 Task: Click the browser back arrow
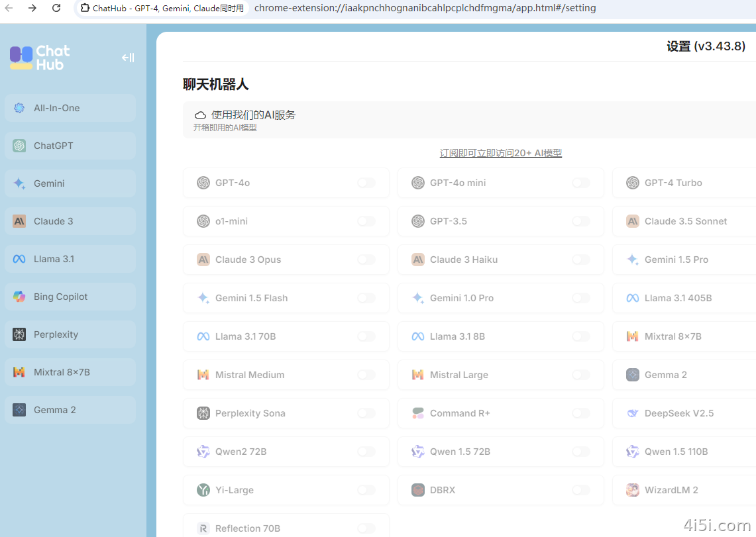coord(9,8)
